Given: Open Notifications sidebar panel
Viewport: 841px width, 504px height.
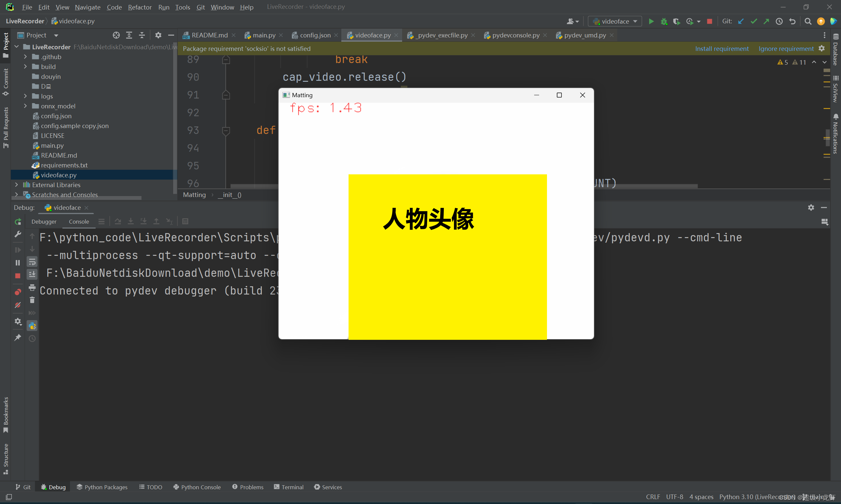Looking at the screenshot, I should pyautogui.click(x=836, y=134).
